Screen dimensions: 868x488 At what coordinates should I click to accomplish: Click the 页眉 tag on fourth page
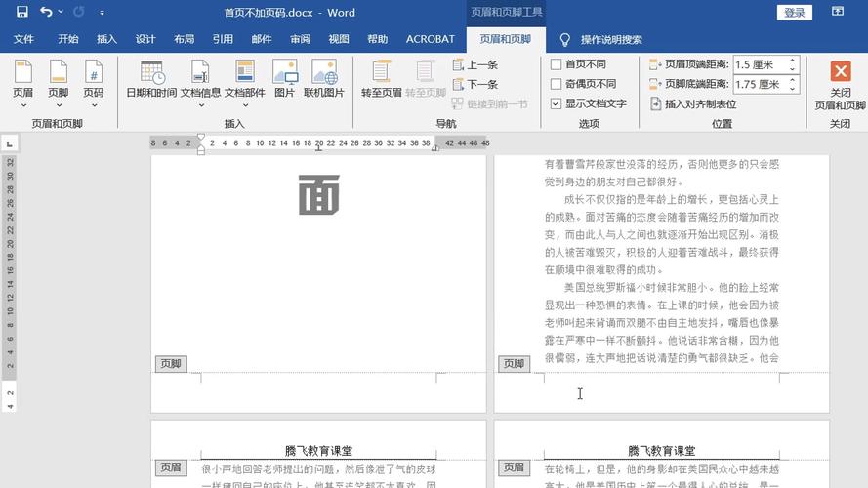coord(515,468)
